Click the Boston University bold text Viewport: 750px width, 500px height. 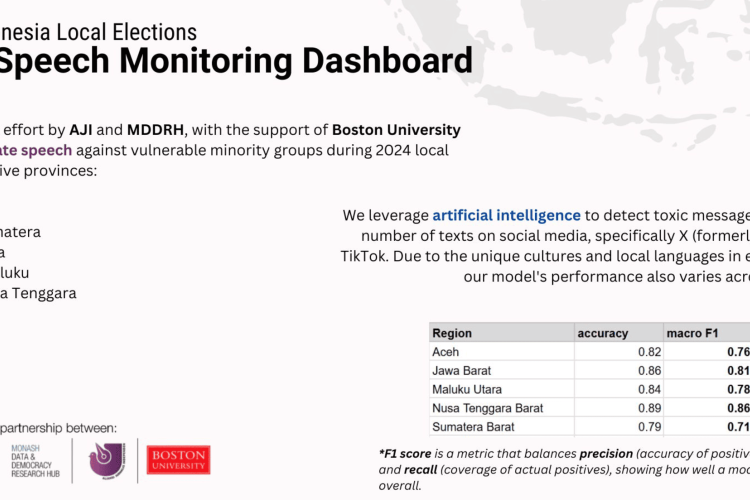pyautogui.click(x=396, y=130)
